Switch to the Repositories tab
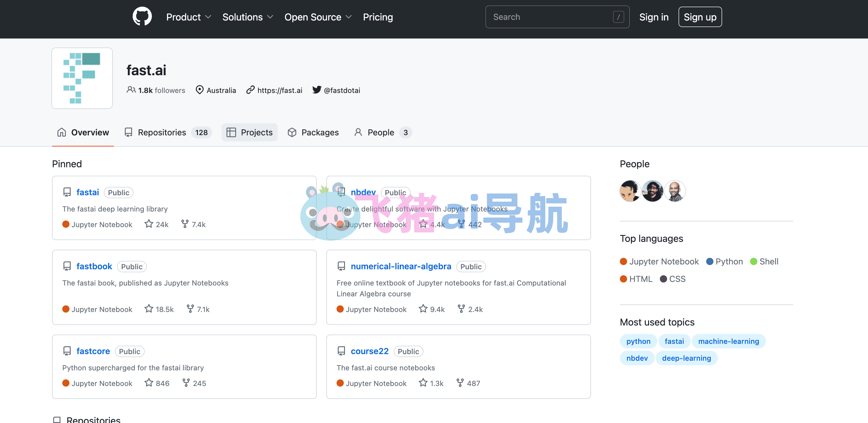868x423 pixels. click(168, 132)
